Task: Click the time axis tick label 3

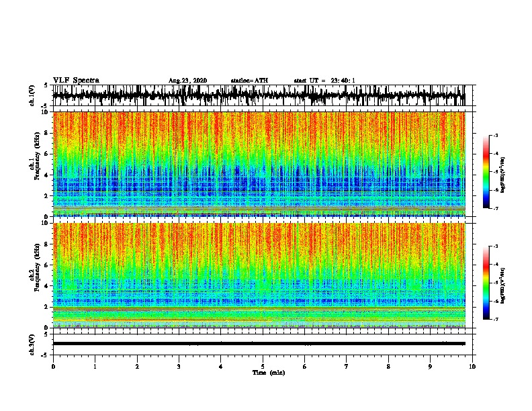Action: click(179, 367)
